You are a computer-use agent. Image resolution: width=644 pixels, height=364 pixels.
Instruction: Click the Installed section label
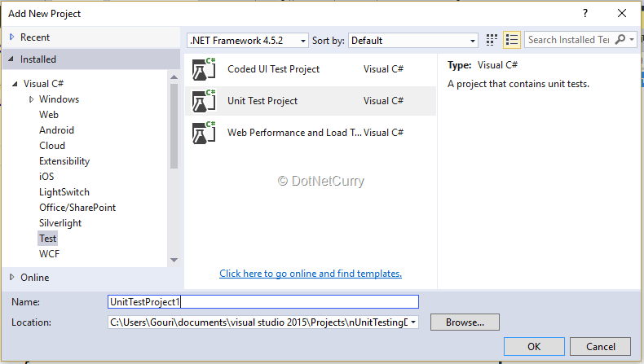(x=38, y=59)
